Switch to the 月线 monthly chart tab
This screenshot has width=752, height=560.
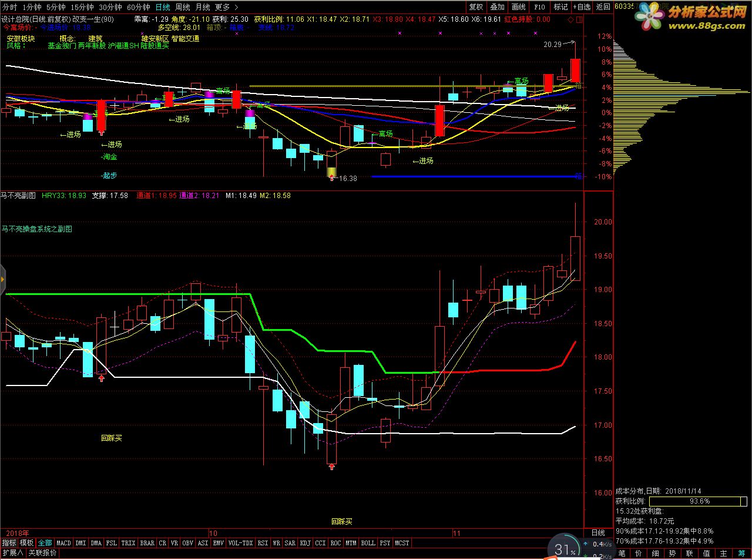(203, 7)
